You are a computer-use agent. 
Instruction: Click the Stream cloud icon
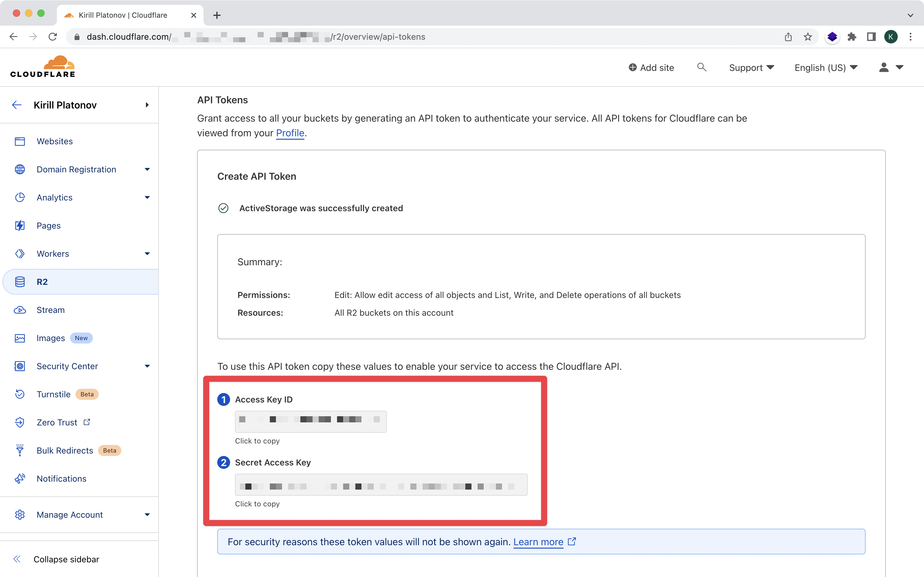click(20, 310)
